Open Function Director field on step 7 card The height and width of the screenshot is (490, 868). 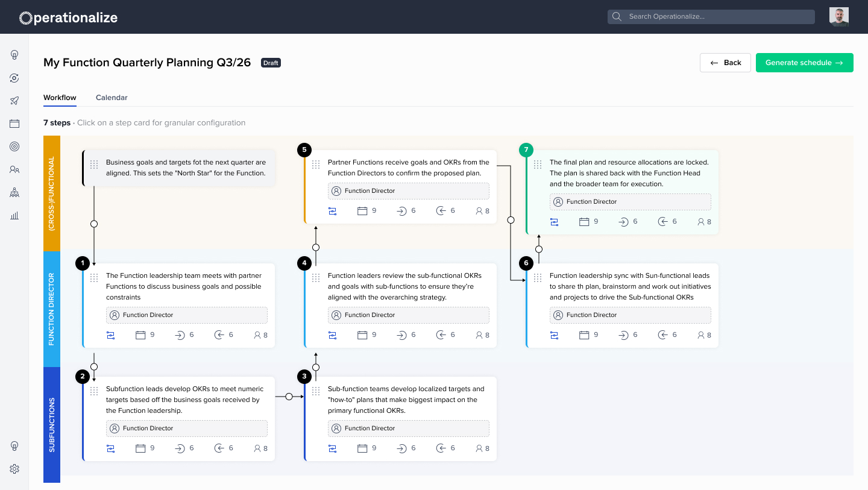[x=631, y=202]
